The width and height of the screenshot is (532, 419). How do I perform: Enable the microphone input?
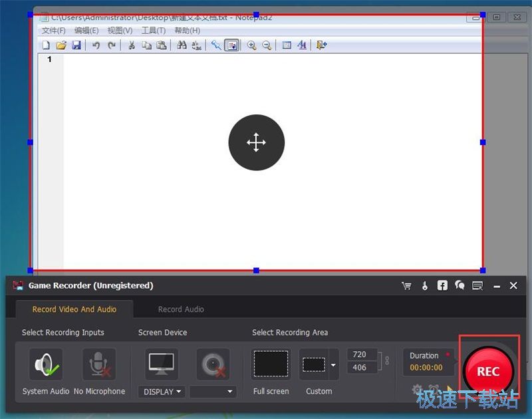pyautogui.click(x=98, y=364)
